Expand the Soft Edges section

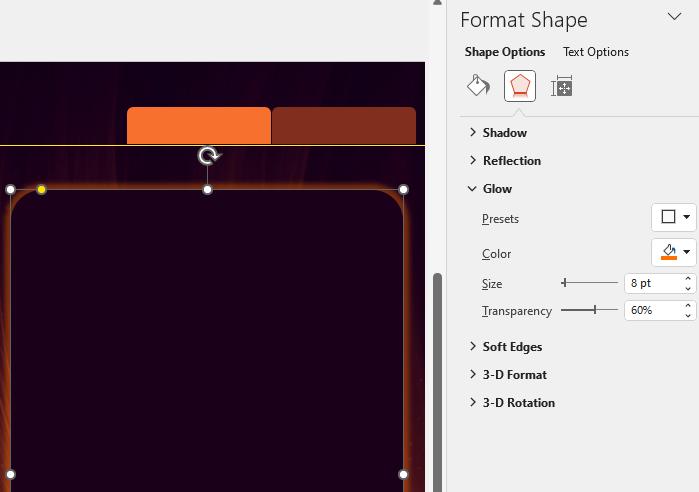[x=506, y=347]
